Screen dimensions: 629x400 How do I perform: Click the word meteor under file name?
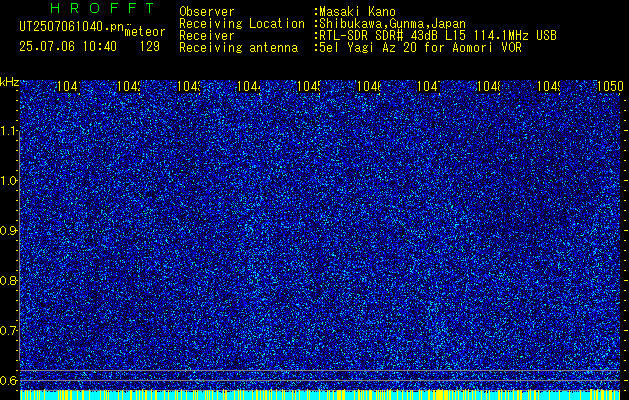point(145,32)
